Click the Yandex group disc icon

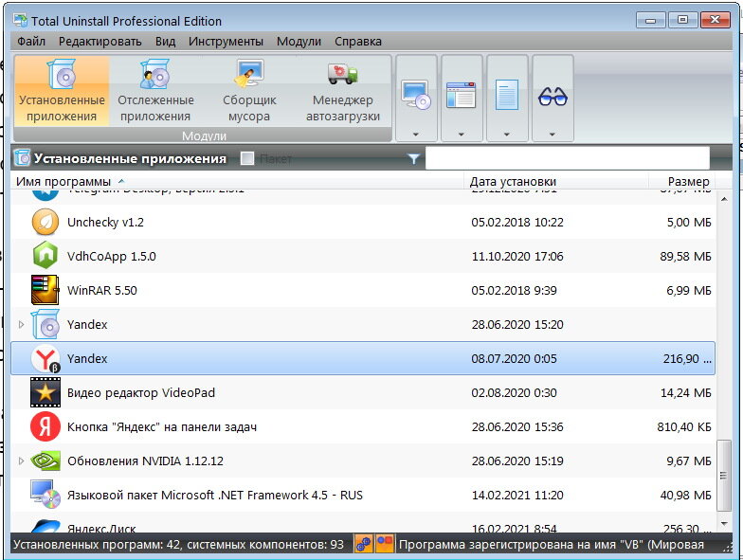pyautogui.click(x=45, y=324)
